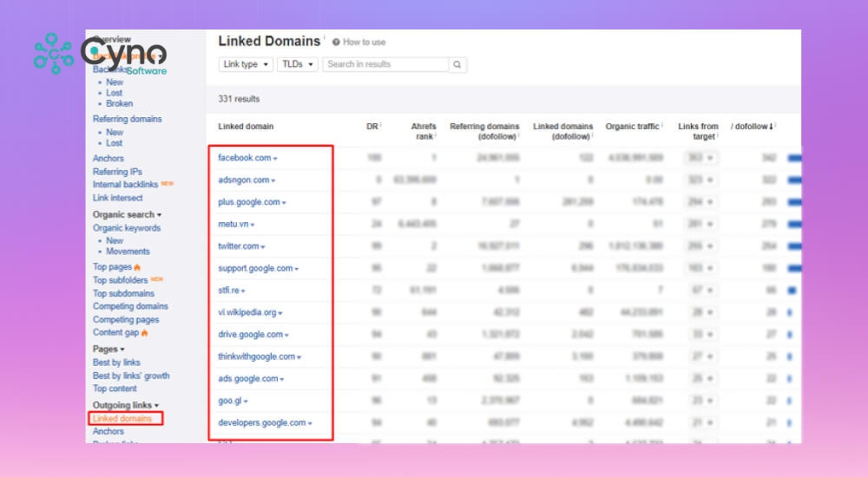Sort by Linked domains (dofollow) column
The image size is (868, 477).
[x=563, y=132]
